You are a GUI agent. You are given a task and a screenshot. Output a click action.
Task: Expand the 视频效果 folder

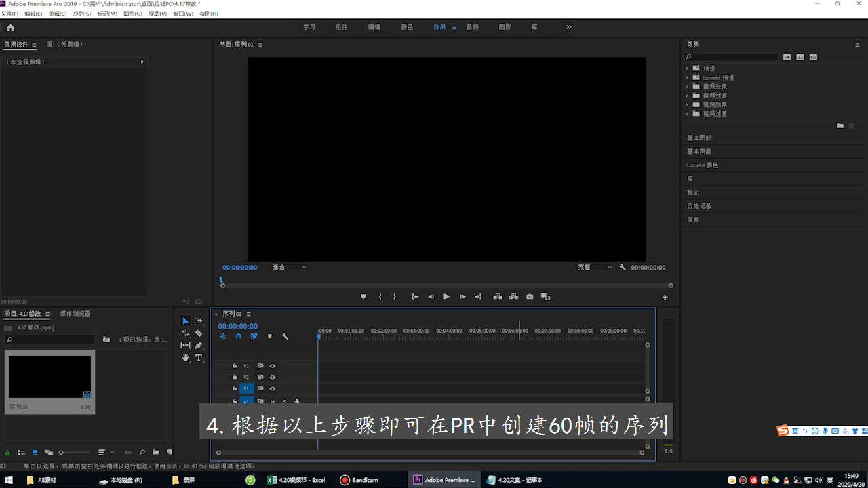pyautogui.click(x=687, y=105)
